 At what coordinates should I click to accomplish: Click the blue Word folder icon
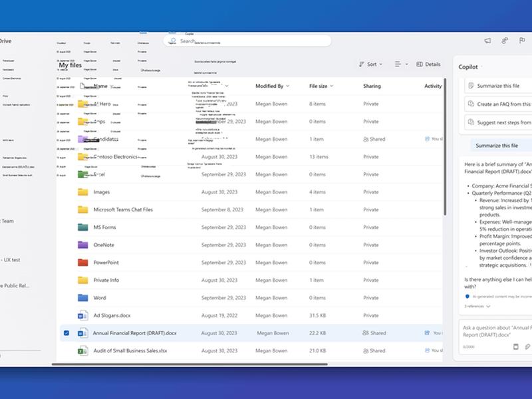[82, 298]
